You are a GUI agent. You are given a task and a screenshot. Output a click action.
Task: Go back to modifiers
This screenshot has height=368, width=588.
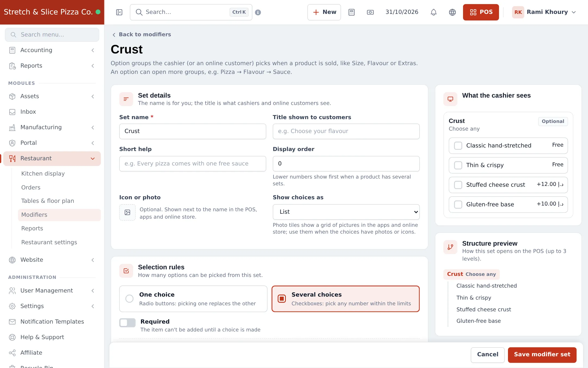coord(142,34)
